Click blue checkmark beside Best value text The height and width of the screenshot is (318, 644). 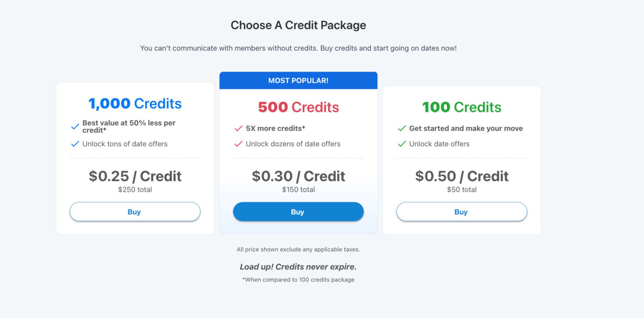pos(75,127)
